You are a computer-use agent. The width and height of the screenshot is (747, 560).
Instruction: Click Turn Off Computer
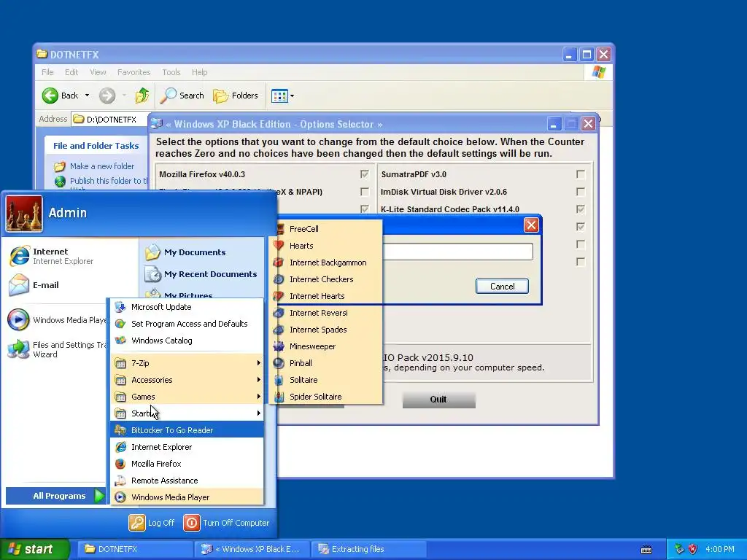pyautogui.click(x=227, y=523)
